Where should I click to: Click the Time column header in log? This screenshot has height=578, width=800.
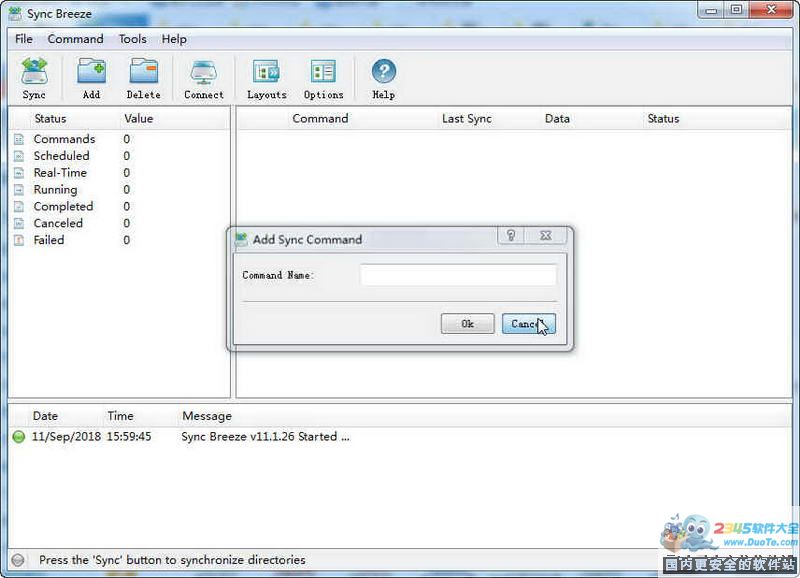pyautogui.click(x=120, y=416)
